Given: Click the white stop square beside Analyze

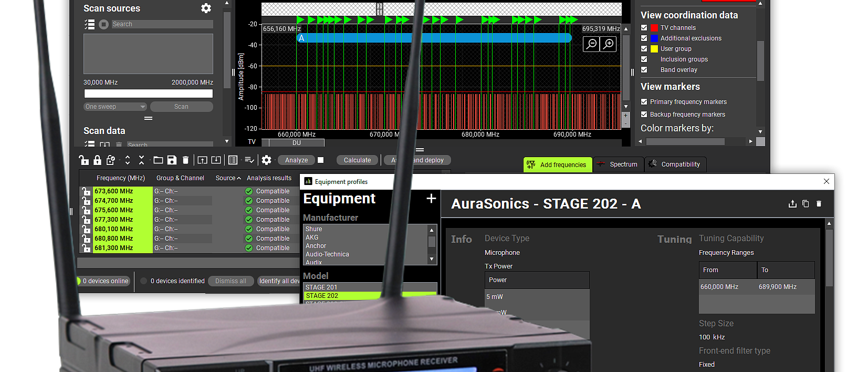Looking at the screenshot, I should 321,160.
